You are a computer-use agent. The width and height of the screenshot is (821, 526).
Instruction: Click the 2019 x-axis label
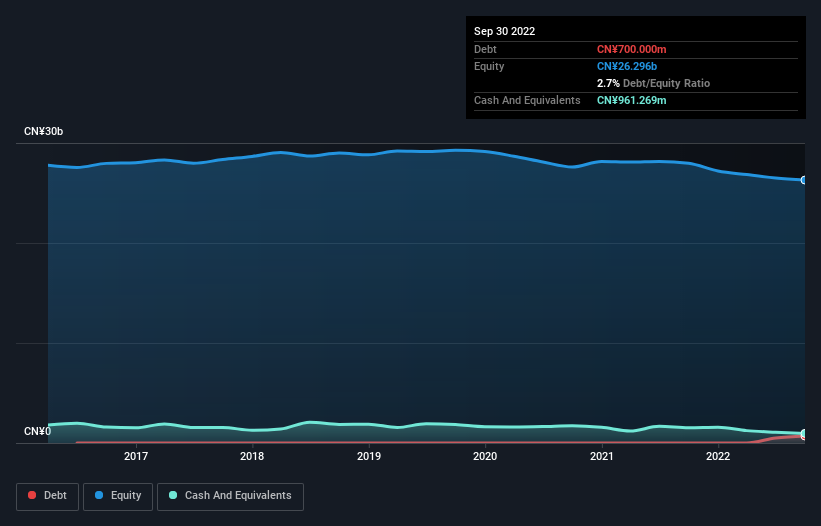point(369,456)
